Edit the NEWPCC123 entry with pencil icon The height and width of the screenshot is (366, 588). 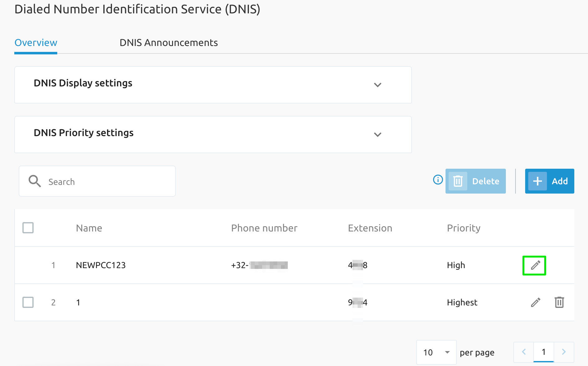pos(535,265)
